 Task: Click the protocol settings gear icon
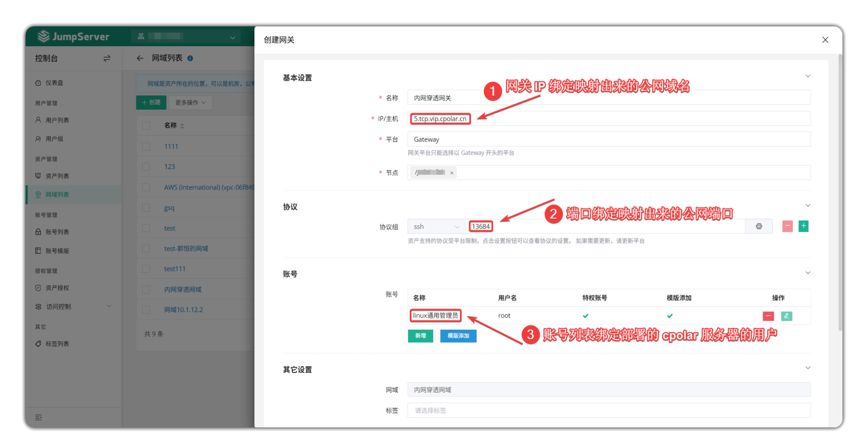[x=759, y=226]
